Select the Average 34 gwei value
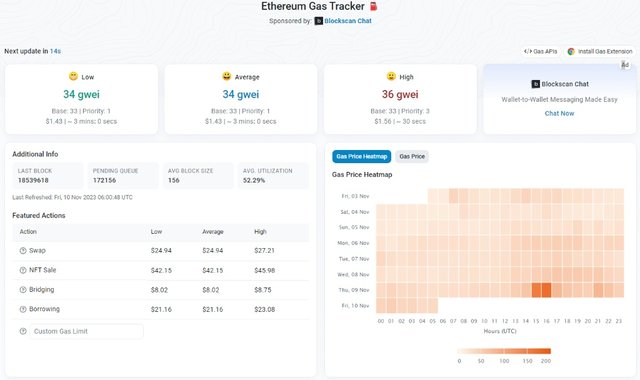 pos(241,94)
